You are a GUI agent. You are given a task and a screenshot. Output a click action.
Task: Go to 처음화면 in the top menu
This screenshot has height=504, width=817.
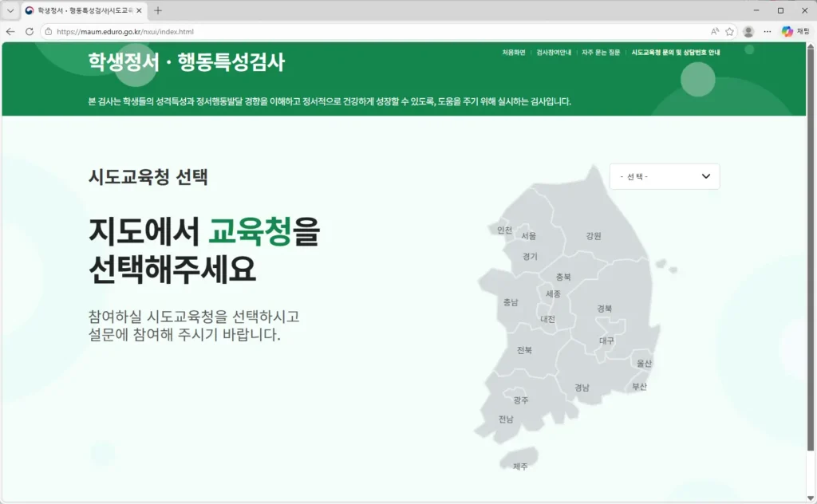coord(513,50)
